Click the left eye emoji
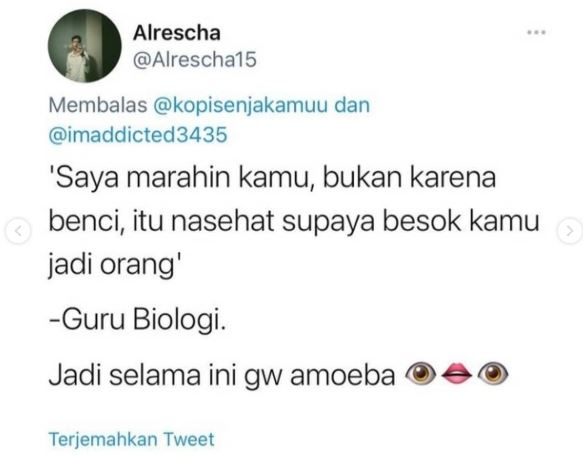The width and height of the screenshot is (583, 455). (x=421, y=372)
